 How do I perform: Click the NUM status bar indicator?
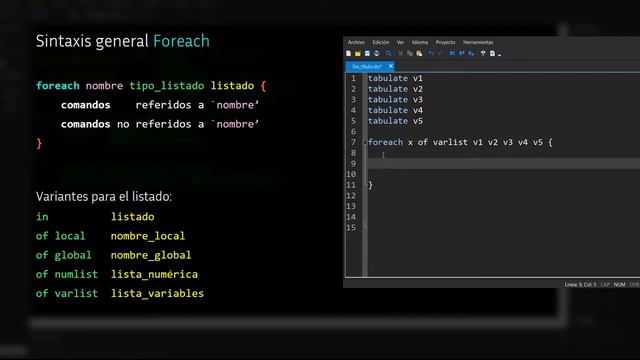coord(619,284)
